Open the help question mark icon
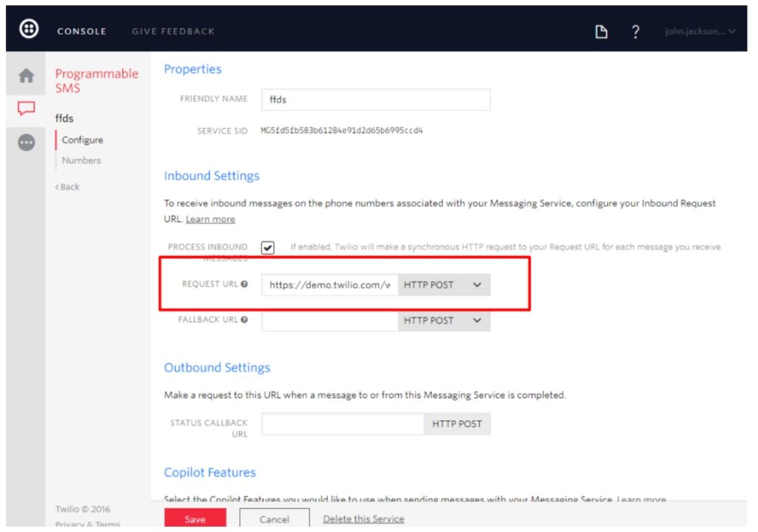Screen dimensions: 758x532 635,32
